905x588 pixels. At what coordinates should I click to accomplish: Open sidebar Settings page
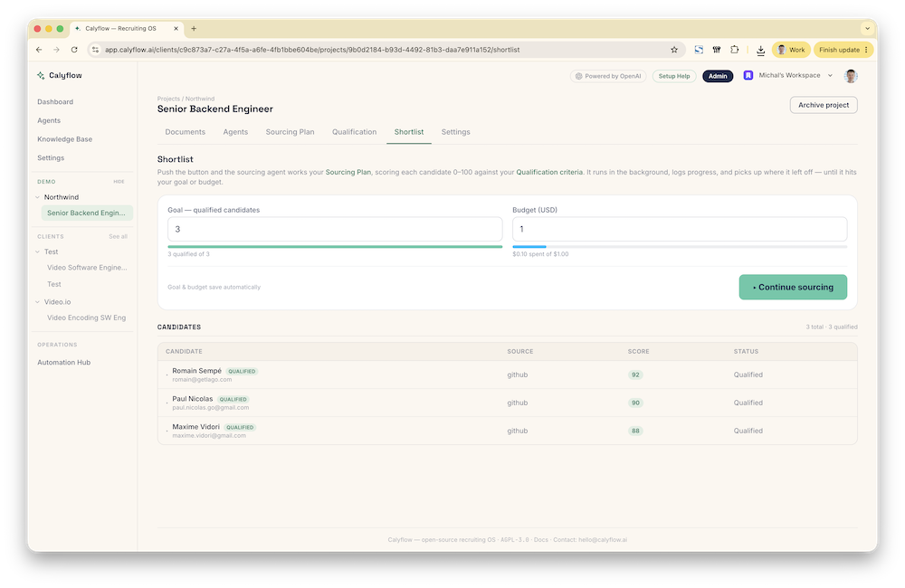pyautogui.click(x=51, y=158)
